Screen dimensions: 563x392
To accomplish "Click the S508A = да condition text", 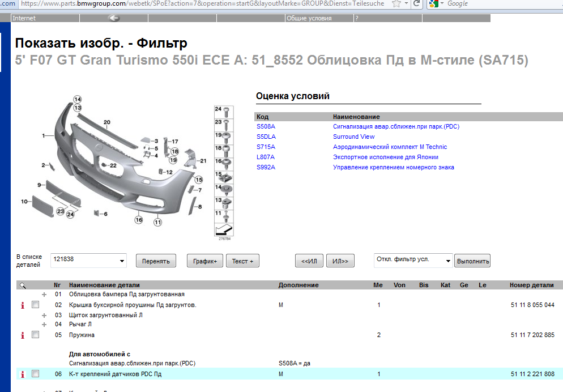I will coord(295,363).
